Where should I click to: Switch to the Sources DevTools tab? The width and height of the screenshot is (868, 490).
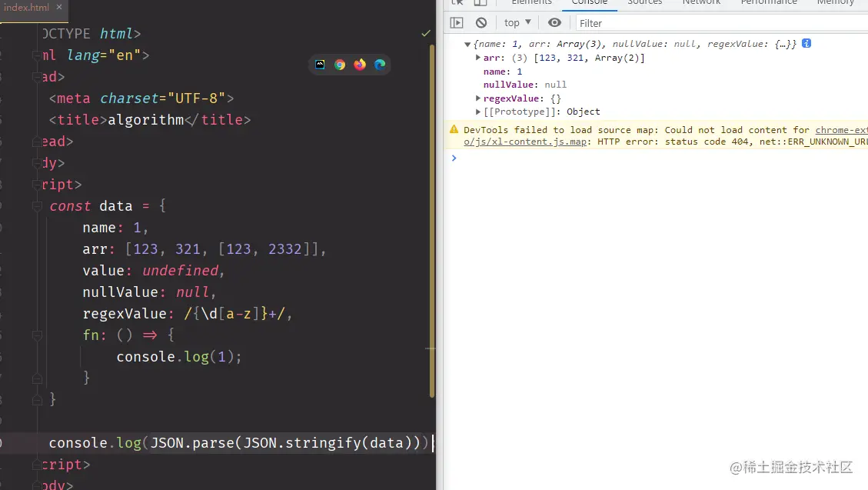point(645,3)
